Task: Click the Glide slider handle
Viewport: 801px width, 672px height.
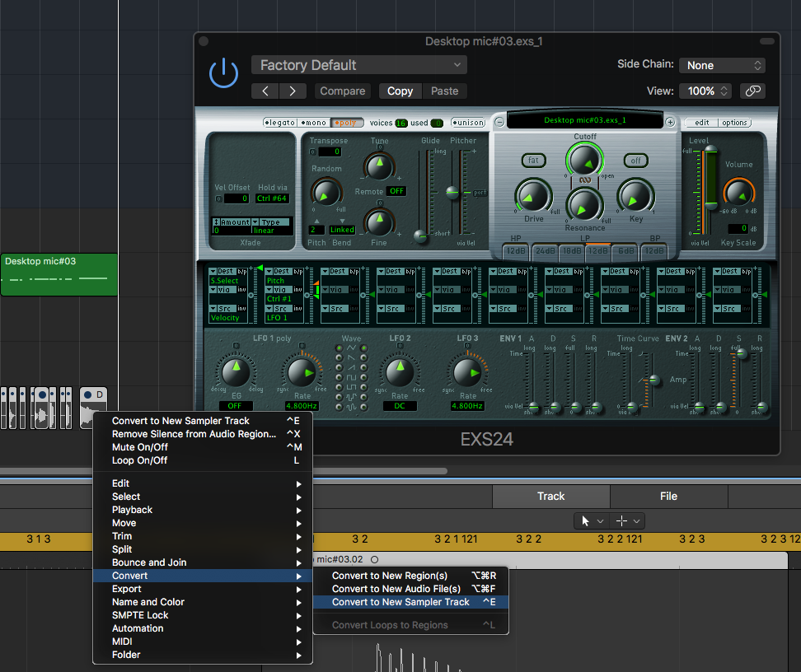Action: coord(421,236)
